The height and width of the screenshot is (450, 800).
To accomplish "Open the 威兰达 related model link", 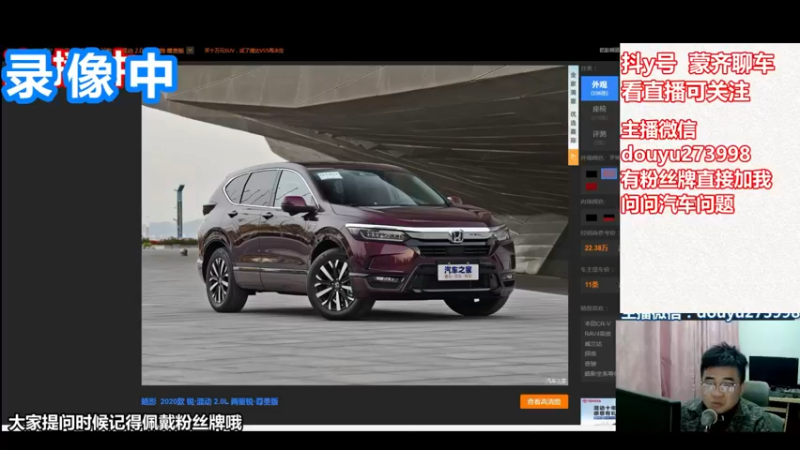I will pyautogui.click(x=593, y=344).
